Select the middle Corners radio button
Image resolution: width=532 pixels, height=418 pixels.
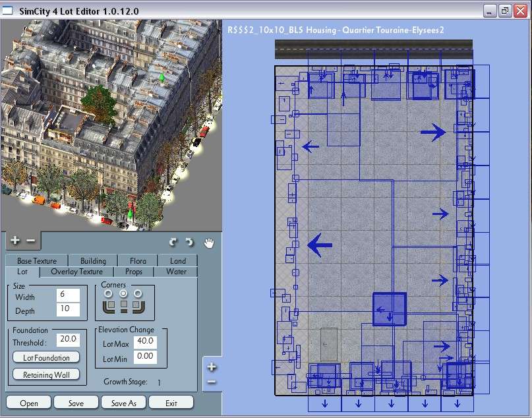click(x=123, y=293)
